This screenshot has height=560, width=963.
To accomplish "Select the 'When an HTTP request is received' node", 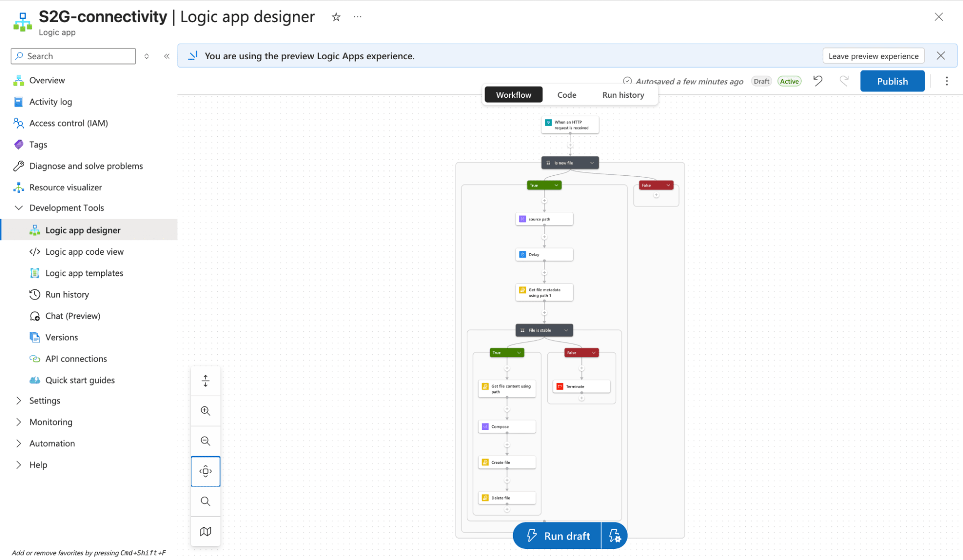I will [570, 125].
